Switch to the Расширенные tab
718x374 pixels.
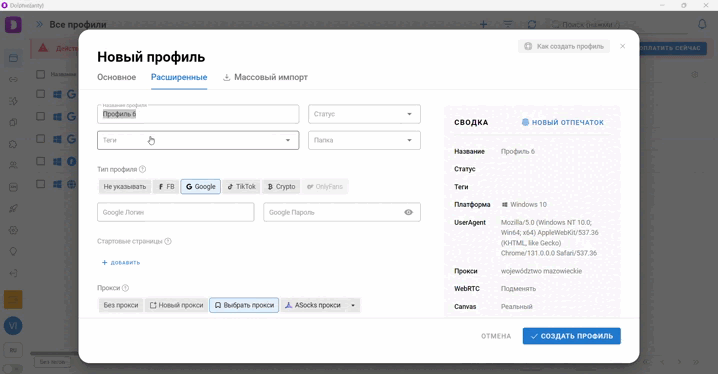(x=179, y=77)
